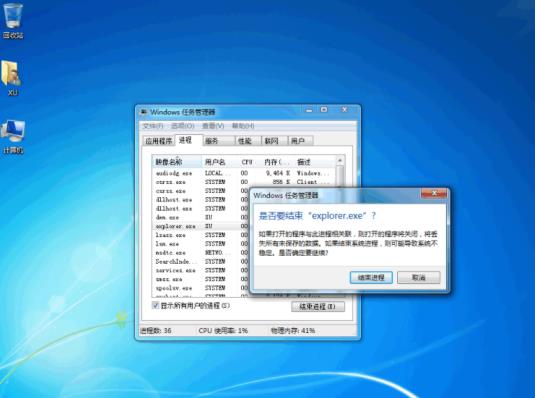Click Task Manager's 结束进程(E) button
535x398 pixels.
pos(318,307)
